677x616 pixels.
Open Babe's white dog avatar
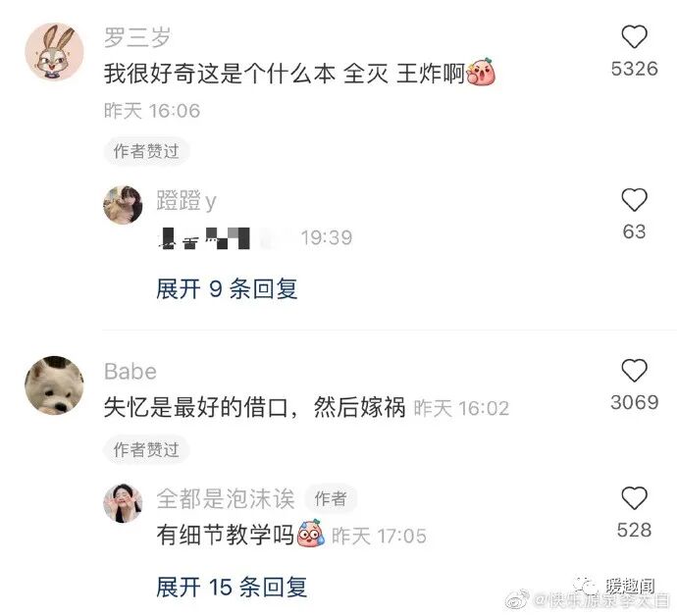point(54,385)
